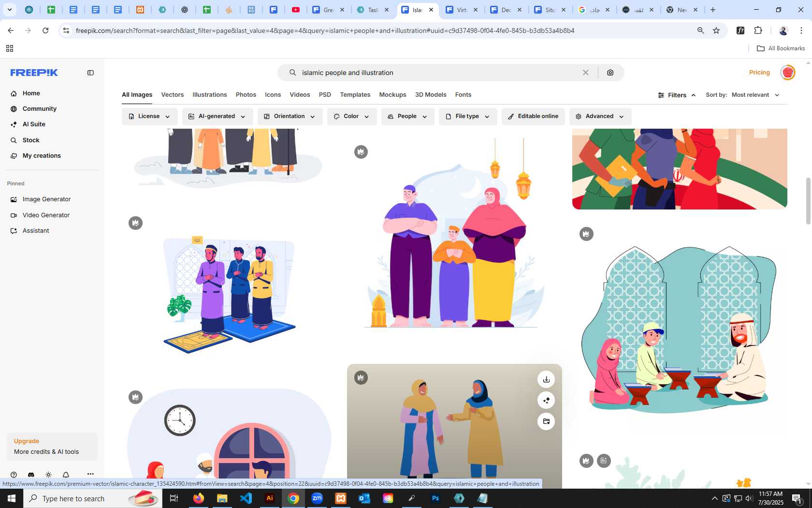Expand the Color filter dropdown
The width and height of the screenshot is (812, 508).
click(x=351, y=117)
